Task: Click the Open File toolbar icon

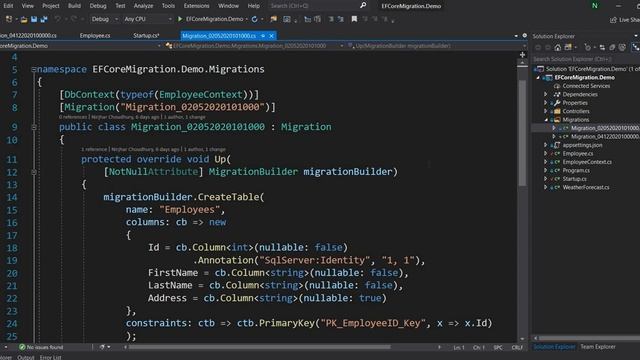Action: pos(24,19)
